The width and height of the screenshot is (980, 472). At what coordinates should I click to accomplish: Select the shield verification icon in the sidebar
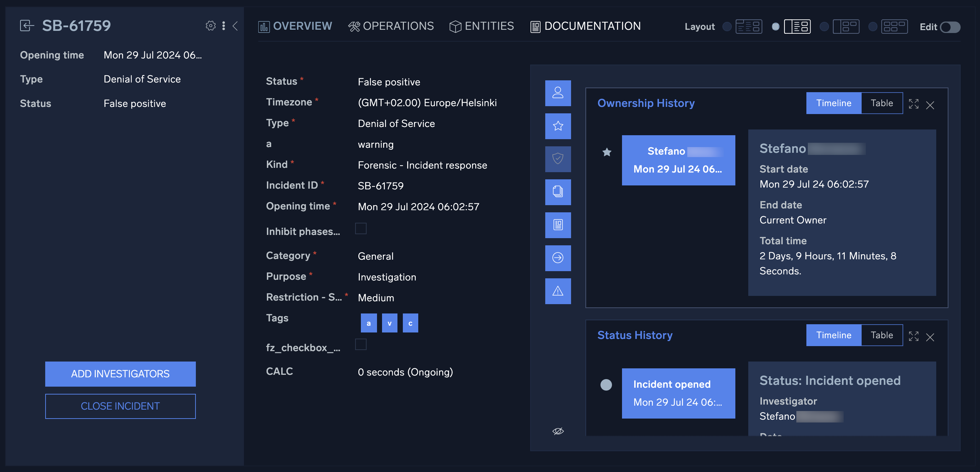(x=558, y=159)
